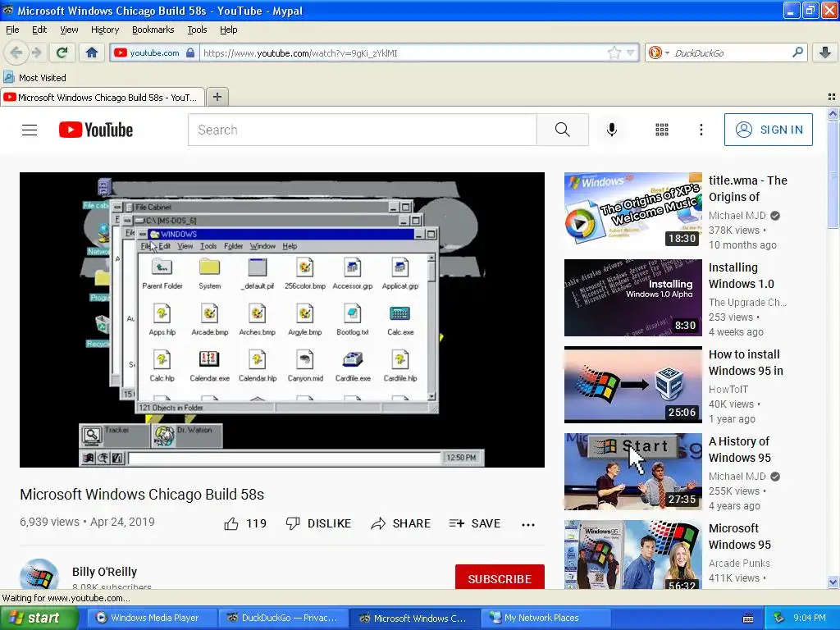Click the YouTube Search input field
Viewport: 840px width, 630px height.
point(362,130)
